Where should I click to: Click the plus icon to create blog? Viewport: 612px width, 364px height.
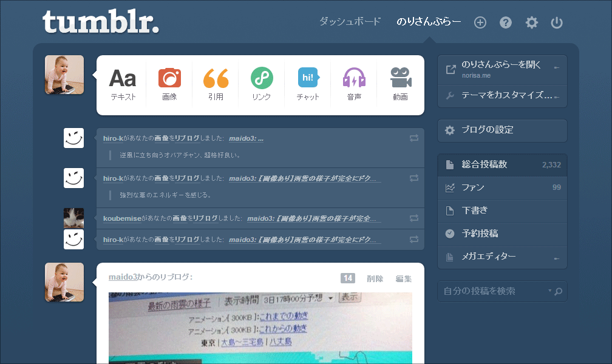[480, 22]
